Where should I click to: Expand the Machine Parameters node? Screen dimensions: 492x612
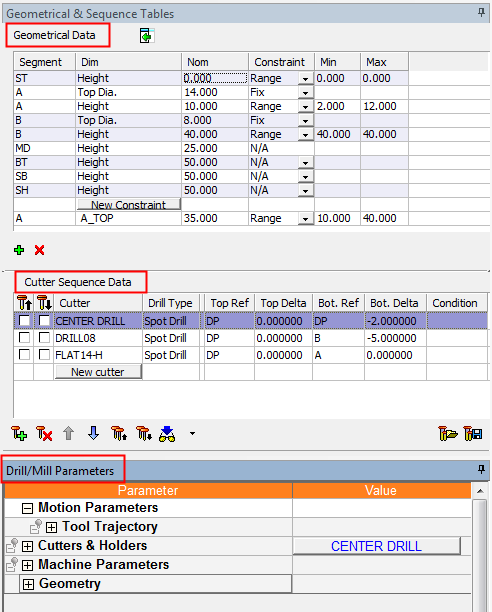pos(27,566)
